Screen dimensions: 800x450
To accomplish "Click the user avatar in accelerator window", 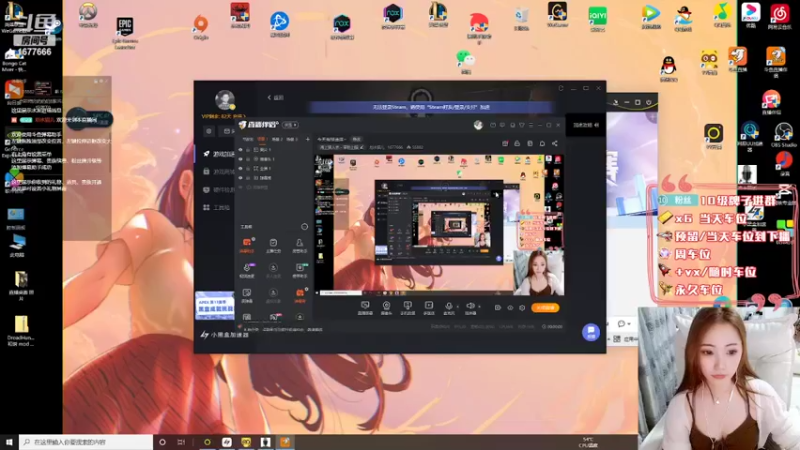I will (224, 99).
